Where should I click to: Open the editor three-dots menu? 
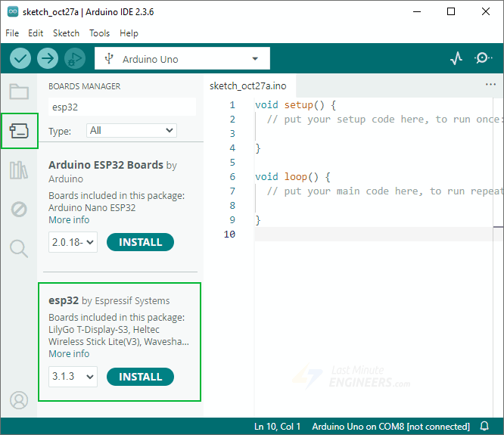pos(490,85)
